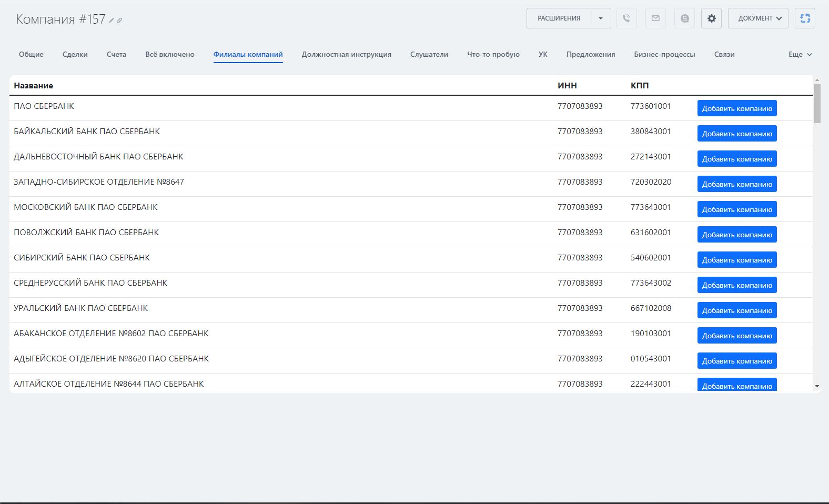Image resolution: width=829 pixels, height=504 pixels.
Task: Open the chat bubble icon
Action: [684, 18]
